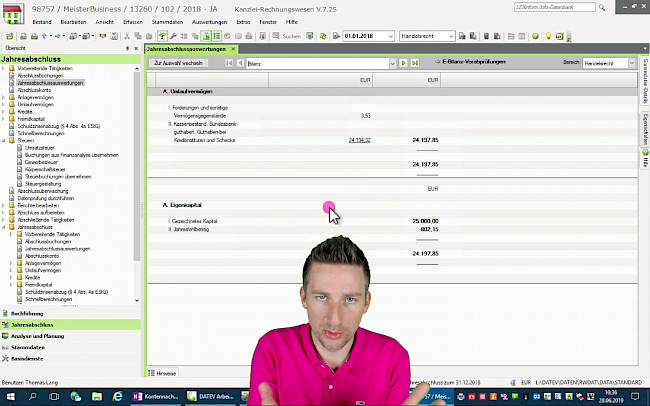This screenshot has width=650, height=406.
Task: Expand the Anlagevermögen tree folder
Action: pos(5,97)
